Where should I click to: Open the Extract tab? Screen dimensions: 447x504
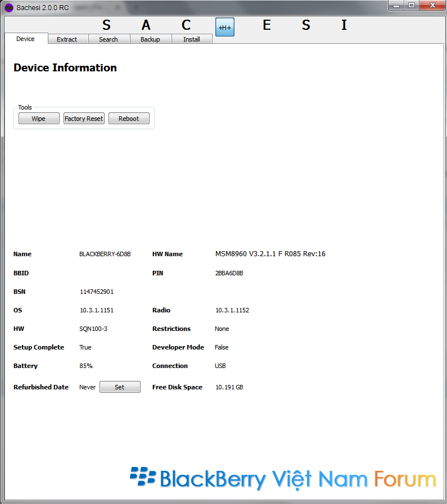[x=67, y=39]
